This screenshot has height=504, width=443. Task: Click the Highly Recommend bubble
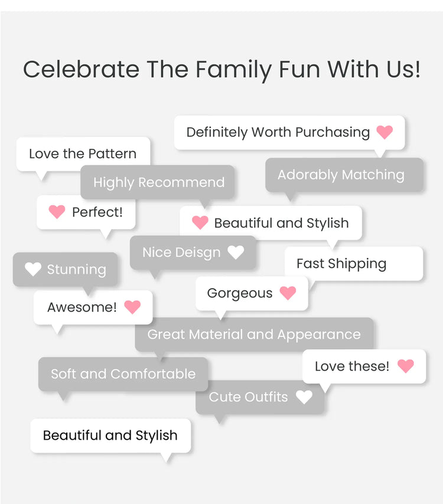(x=158, y=182)
